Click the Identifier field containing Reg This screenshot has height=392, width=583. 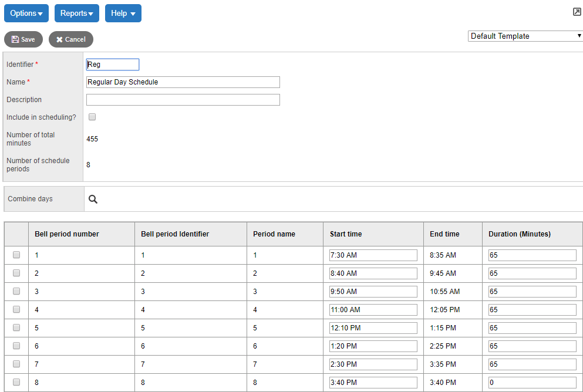point(113,65)
